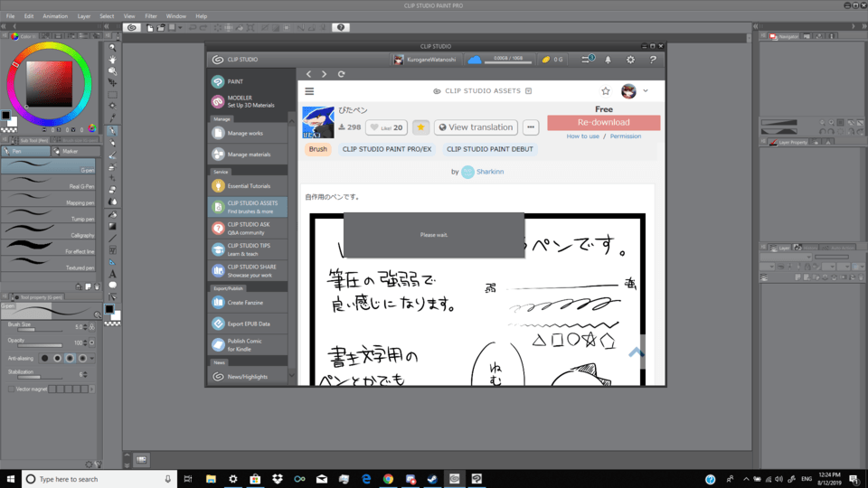Select the Pencil tool
The image size is (868, 488).
click(x=112, y=144)
